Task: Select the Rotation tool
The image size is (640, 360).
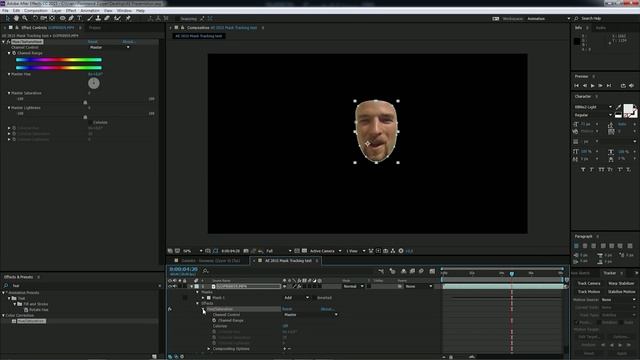Action: pos(35,18)
